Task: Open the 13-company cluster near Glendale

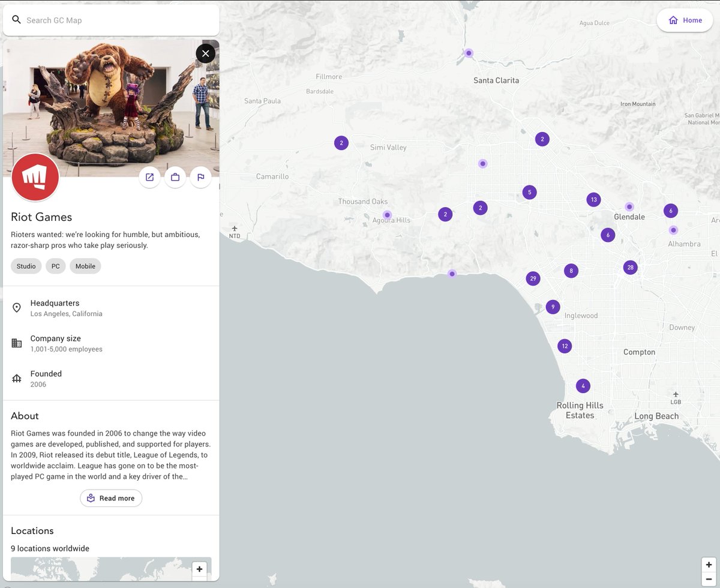Action: pos(593,200)
